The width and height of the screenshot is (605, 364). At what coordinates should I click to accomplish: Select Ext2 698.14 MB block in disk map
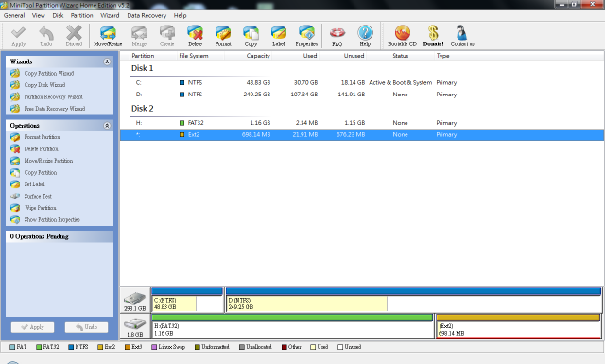518,326
